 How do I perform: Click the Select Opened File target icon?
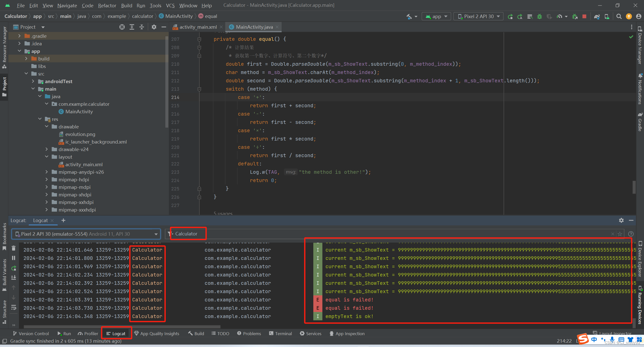(122, 27)
